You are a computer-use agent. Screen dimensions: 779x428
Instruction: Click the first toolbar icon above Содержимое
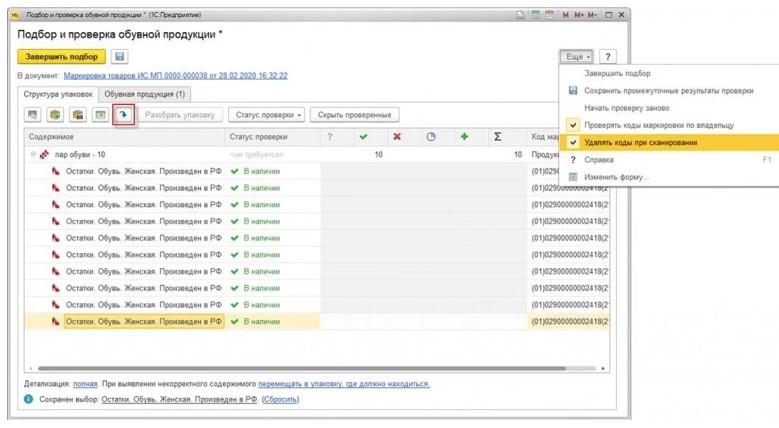33,115
